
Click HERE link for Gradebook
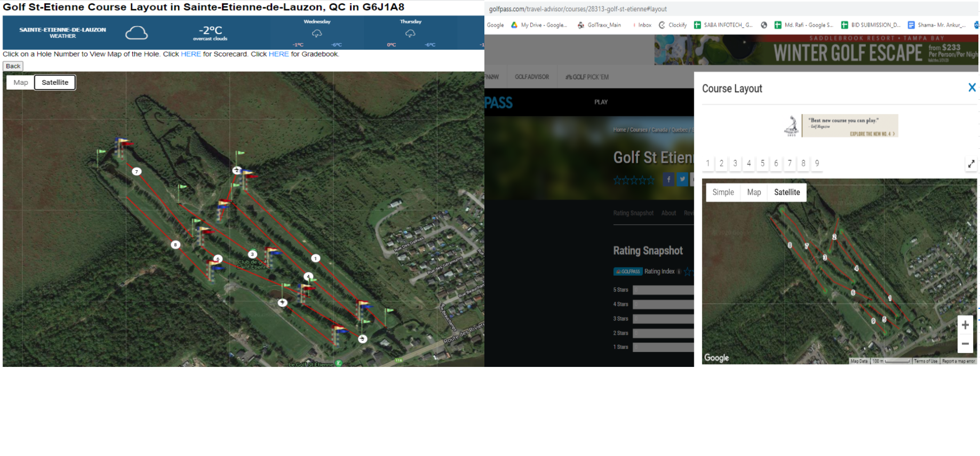(x=278, y=54)
